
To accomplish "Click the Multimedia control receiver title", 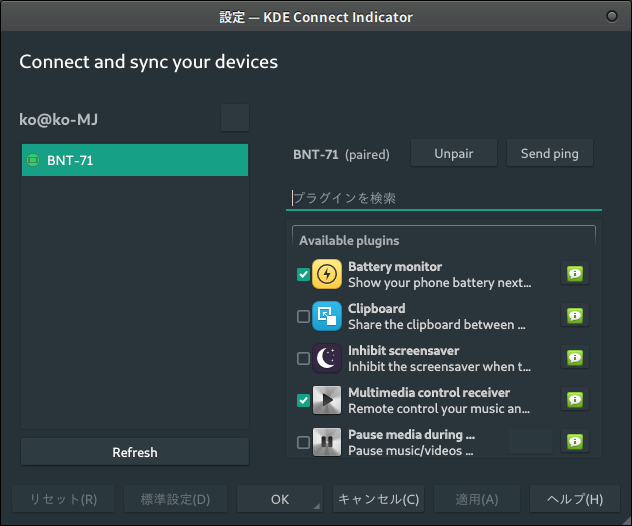I will [429, 392].
